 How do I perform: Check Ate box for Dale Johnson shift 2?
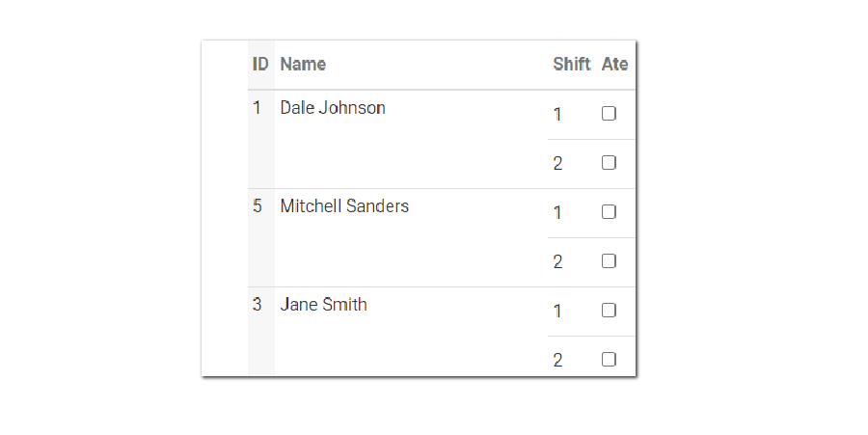pos(609,163)
